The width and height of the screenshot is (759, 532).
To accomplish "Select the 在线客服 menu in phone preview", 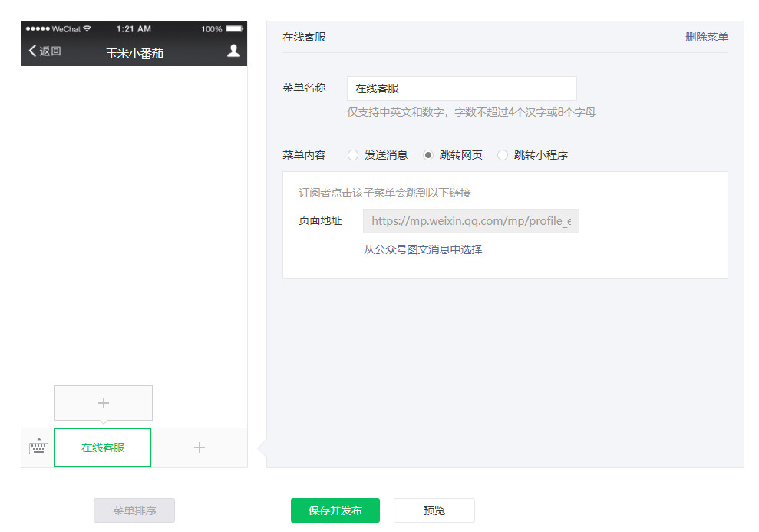I will (103, 448).
